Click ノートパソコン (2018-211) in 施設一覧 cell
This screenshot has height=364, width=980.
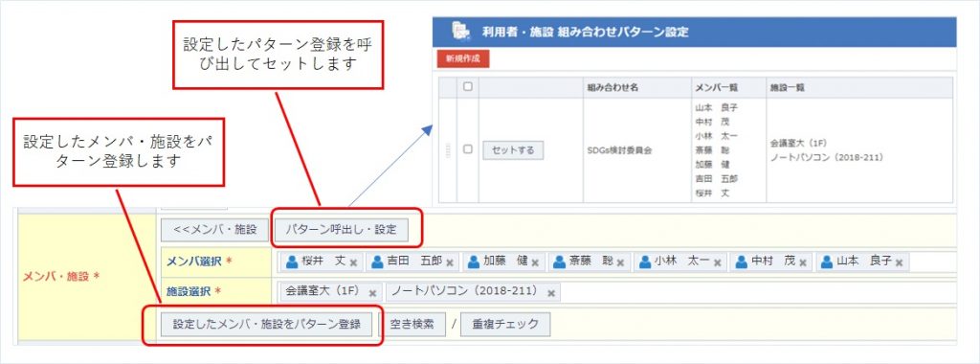pyautogui.click(x=827, y=158)
